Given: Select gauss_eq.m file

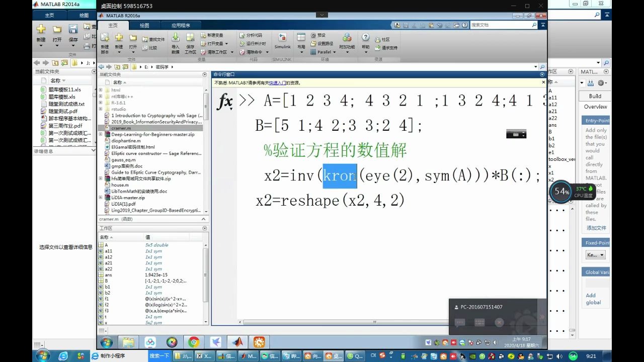Looking at the screenshot, I should click(123, 160).
